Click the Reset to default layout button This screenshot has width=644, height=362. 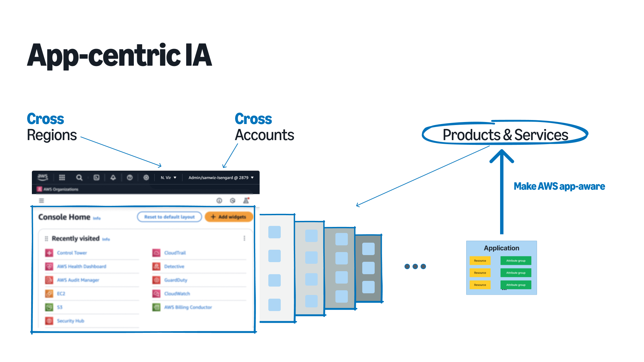169,217
